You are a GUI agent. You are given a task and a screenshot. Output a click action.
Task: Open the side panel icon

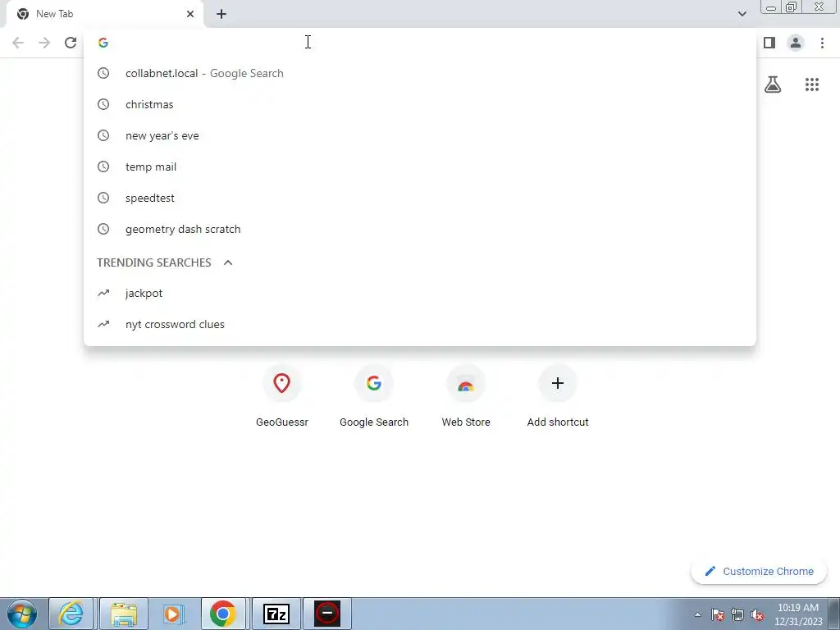769,43
